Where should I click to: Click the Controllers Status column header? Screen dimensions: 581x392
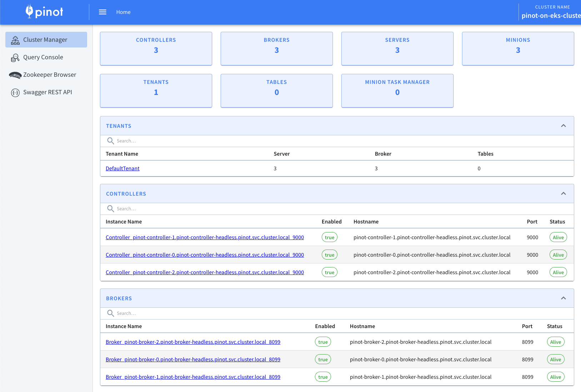click(557, 222)
